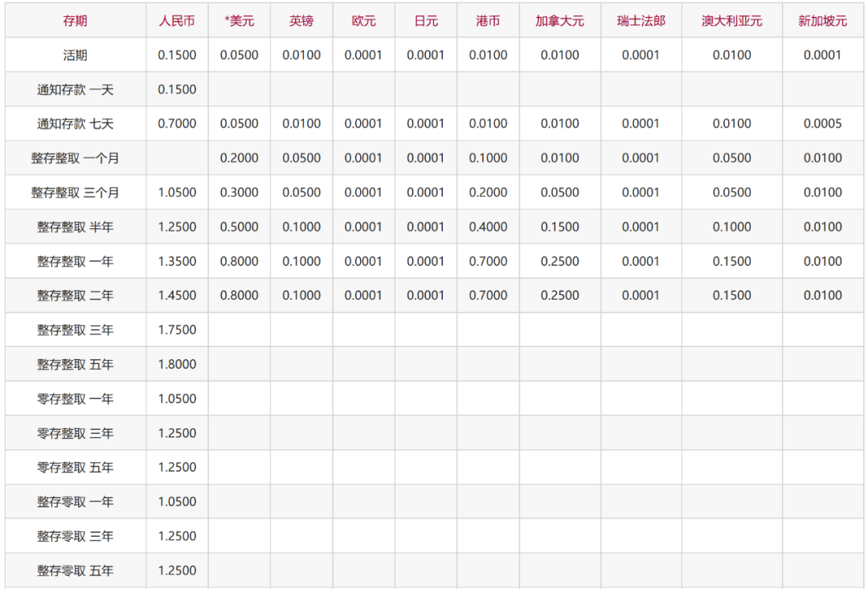Viewport: 868px width, 589px height.
Task: Select the 瑞士法郎 column header
Action: pos(641,21)
